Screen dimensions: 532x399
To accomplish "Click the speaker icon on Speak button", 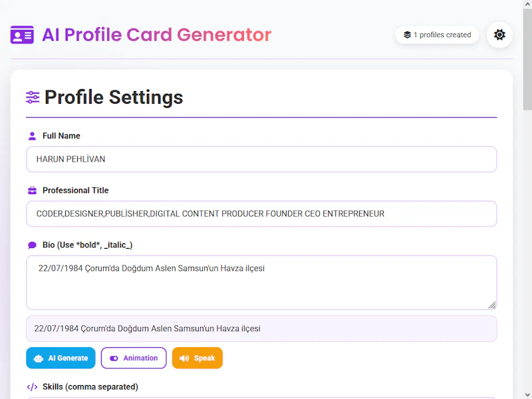I will coord(184,358).
